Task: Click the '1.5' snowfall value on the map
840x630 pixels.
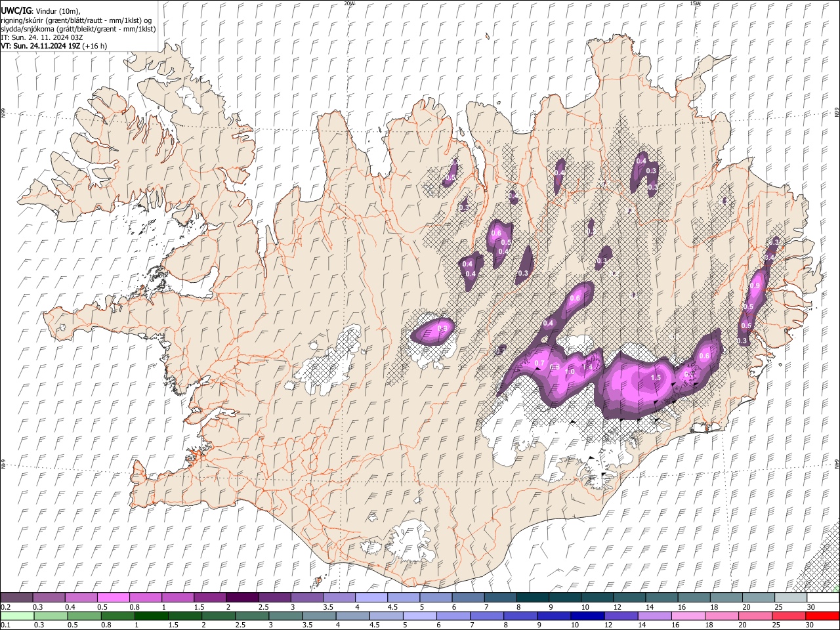Action: (656, 377)
